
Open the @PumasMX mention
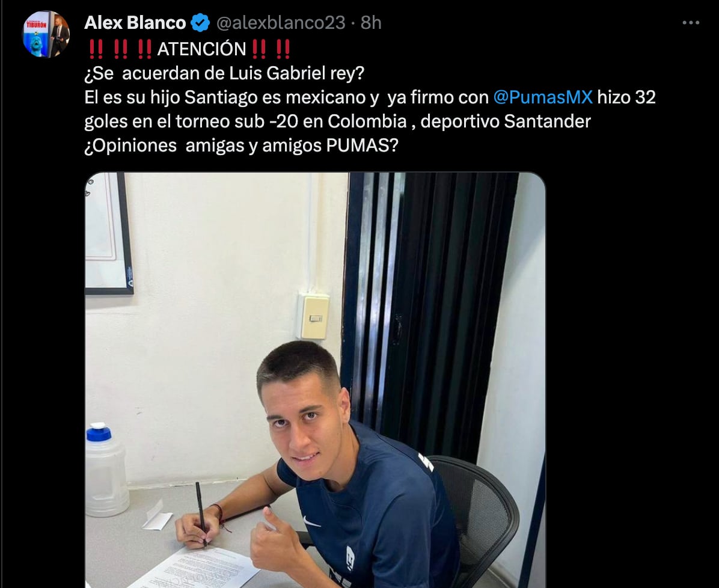[543, 97]
